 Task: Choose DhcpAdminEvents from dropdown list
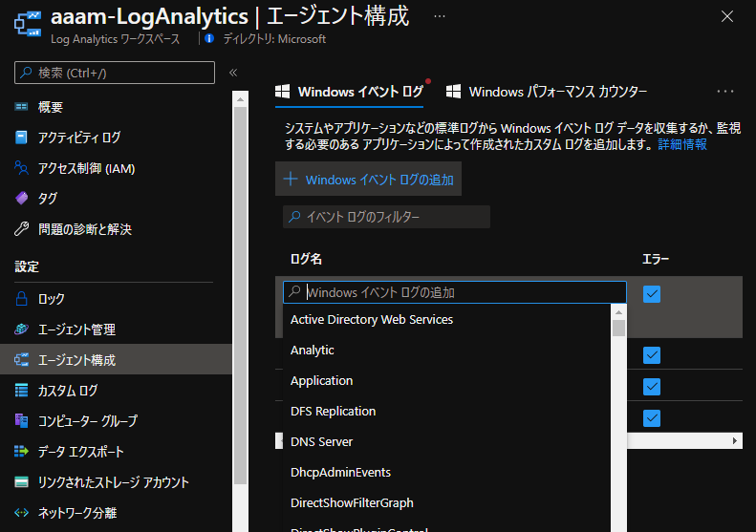tap(446, 472)
